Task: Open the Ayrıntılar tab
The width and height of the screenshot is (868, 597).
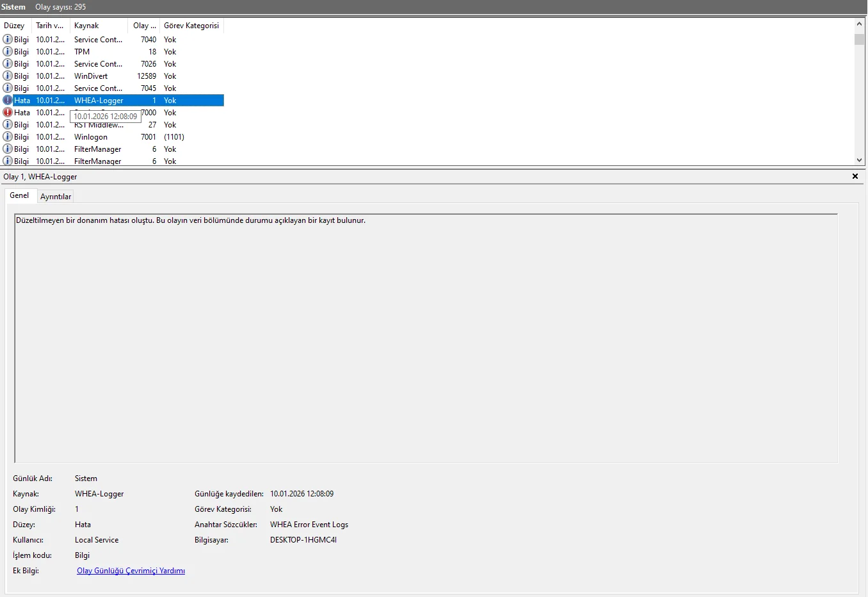Action: click(56, 197)
